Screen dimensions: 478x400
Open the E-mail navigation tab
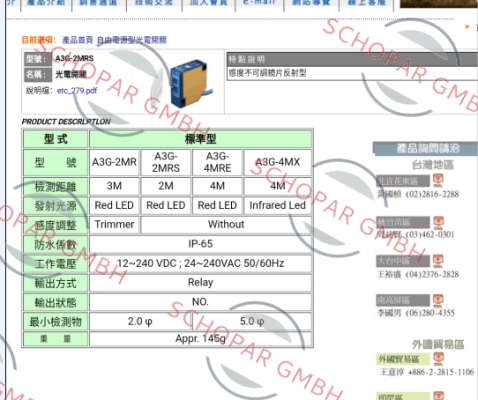(259, 3)
